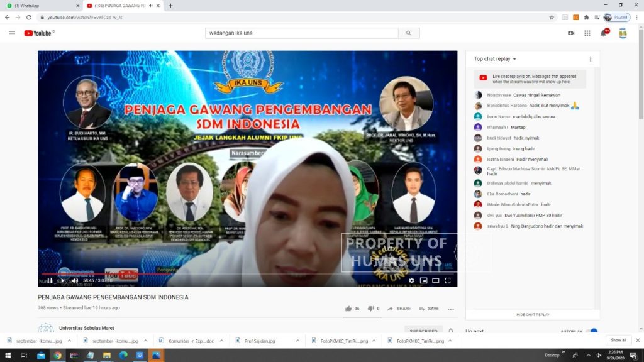Open the Prof Sajidan.jpg download
This screenshot has width=644, height=362.
(x=261, y=341)
